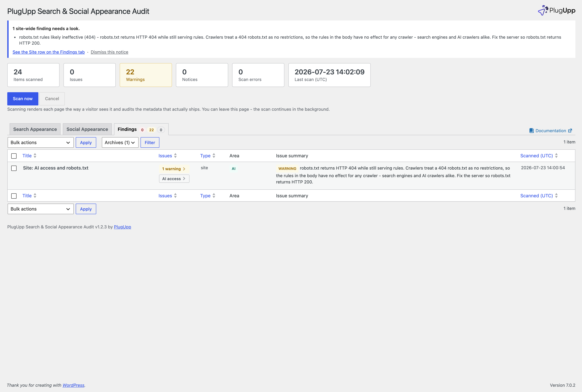This screenshot has height=392, width=582.
Task: Sort by Issues in table footer
Action: pos(165,196)
